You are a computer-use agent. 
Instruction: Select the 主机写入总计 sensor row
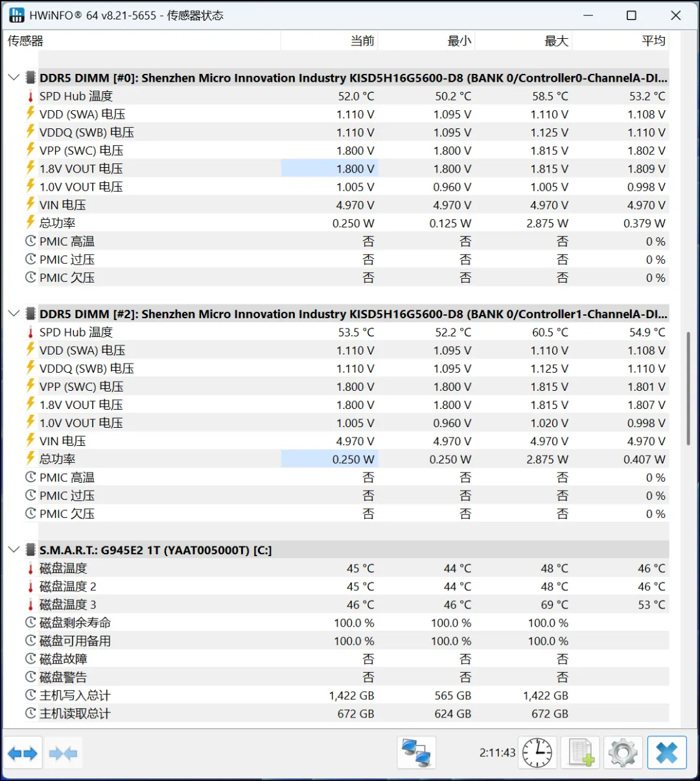pos(75,695)
